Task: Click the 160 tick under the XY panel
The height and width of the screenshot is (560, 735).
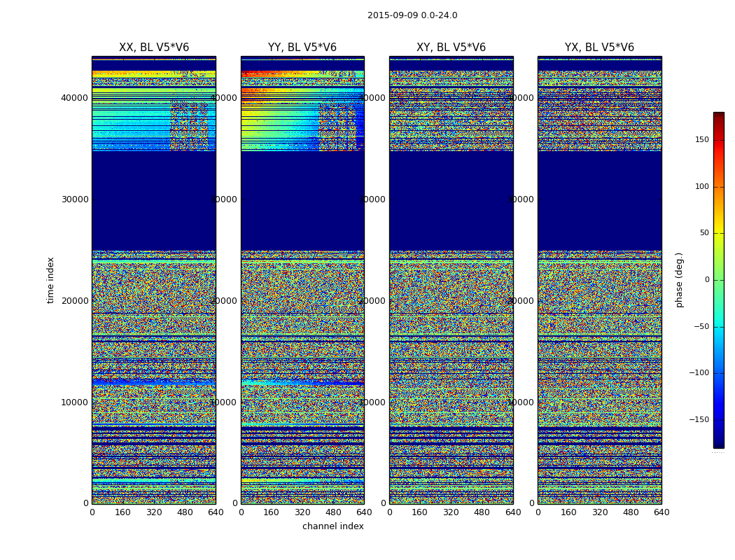Action: (420, 512)
